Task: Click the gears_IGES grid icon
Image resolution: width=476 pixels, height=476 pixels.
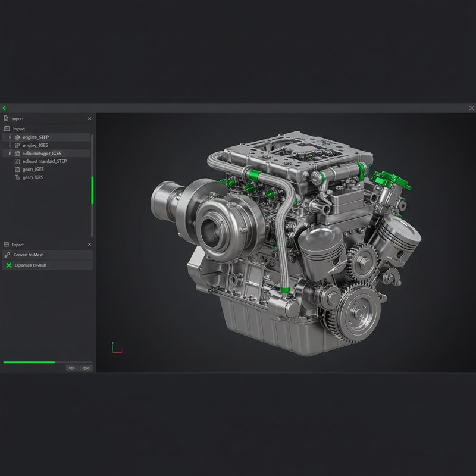Action: pos(18,170)
